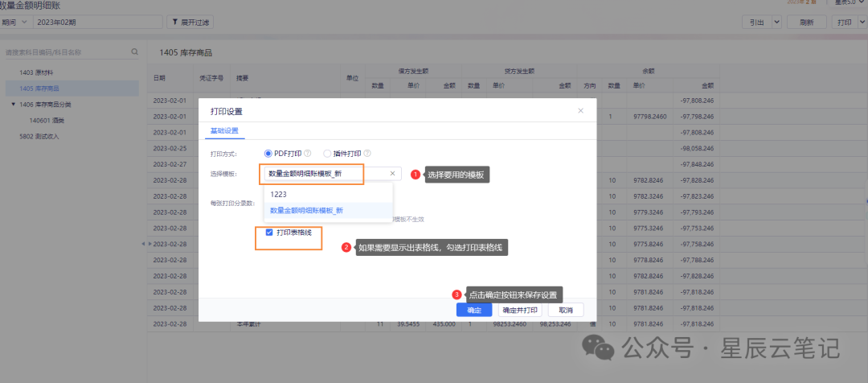Click the 凭证字号 column header

click(x=211, y=78)
